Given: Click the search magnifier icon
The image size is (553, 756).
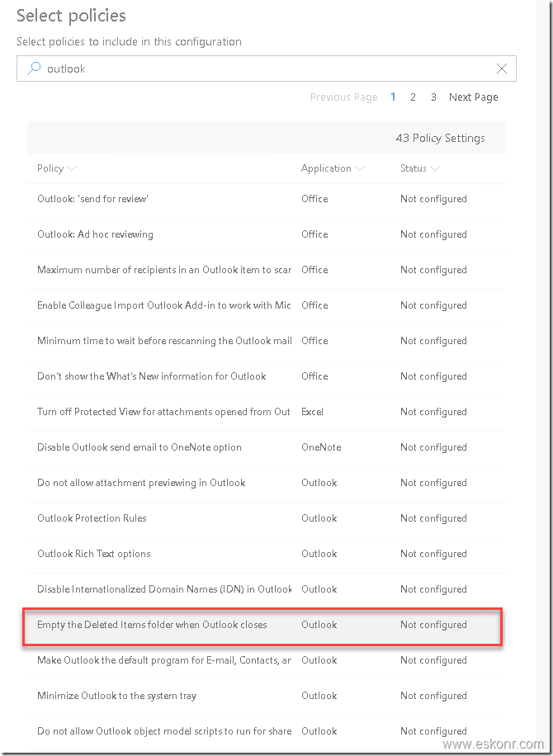Looking at the screenshot, I should 33,69.
